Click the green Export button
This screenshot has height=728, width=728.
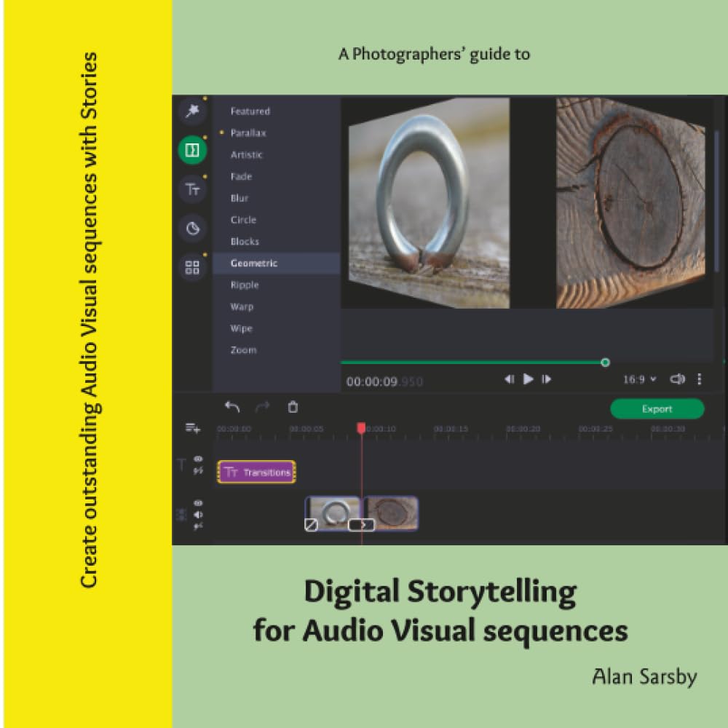point(657,408)
